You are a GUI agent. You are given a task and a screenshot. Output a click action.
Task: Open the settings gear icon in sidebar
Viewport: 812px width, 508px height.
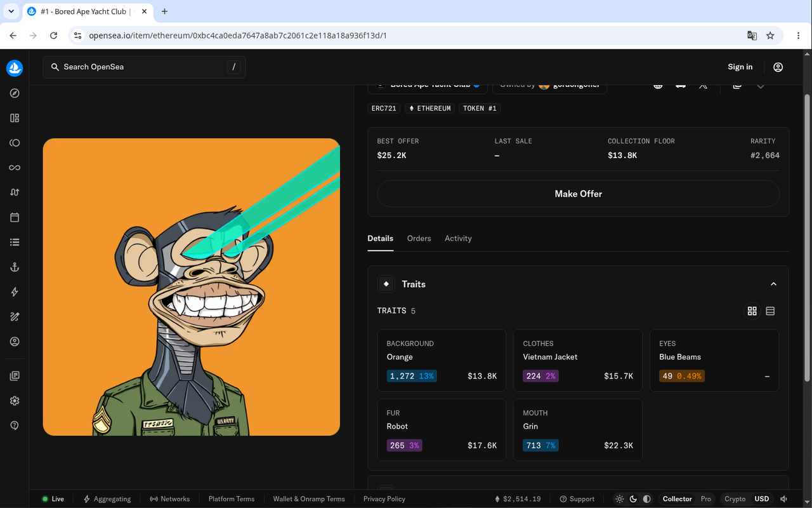coord(15,401)
